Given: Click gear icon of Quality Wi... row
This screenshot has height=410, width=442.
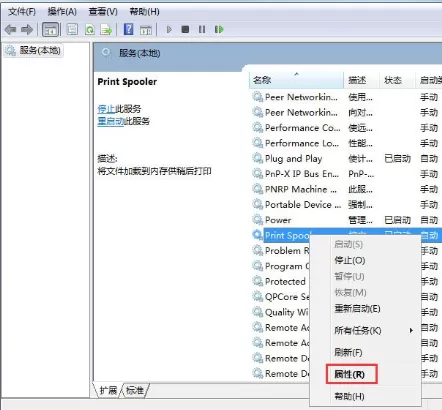Looking at the screenshot, I should tap(257, 312).
